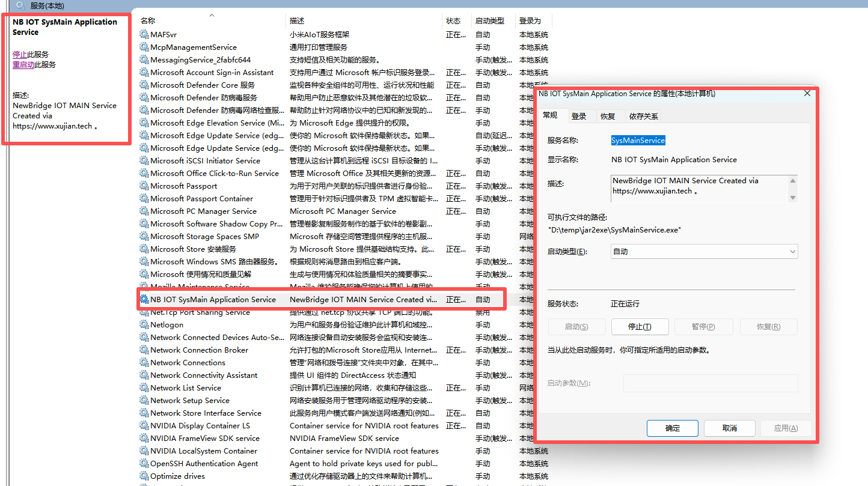Click the Microsoft Software Shadow Copy icon
The image size is (868, 486).
pos(144,224)
